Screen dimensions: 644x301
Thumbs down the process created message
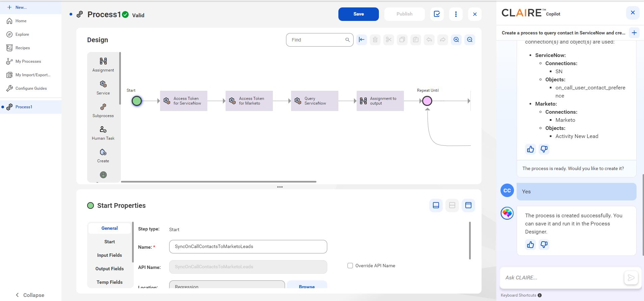point(544,245)
